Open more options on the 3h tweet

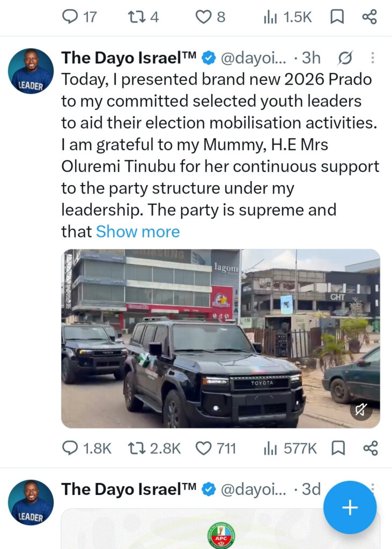point(373,58)
